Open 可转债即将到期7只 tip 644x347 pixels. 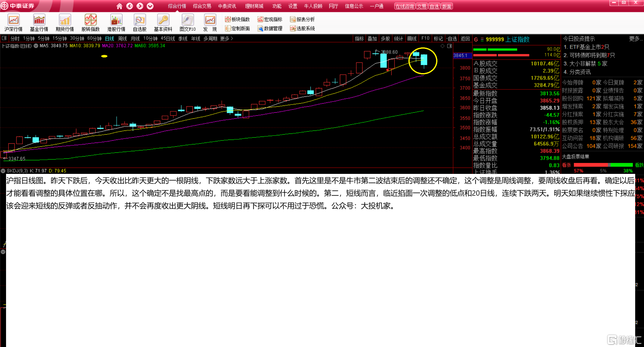click(x=589, y=55)
